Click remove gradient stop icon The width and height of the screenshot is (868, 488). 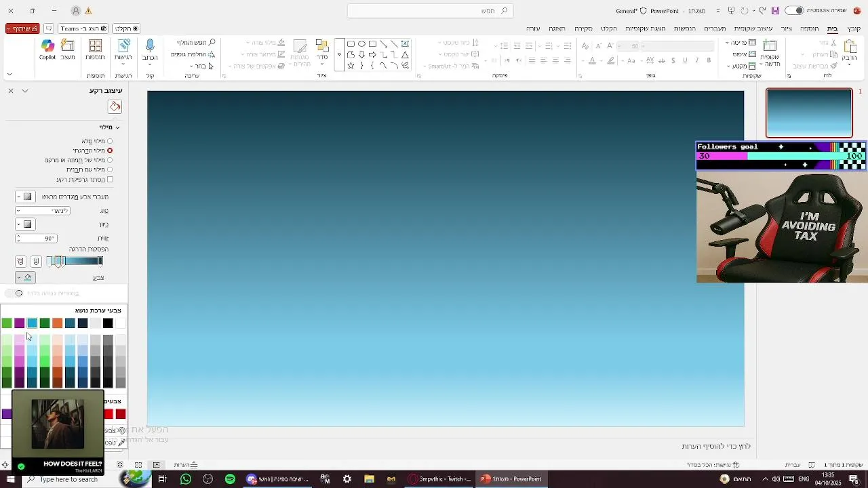pyautogui.click(x=20, y=262)
